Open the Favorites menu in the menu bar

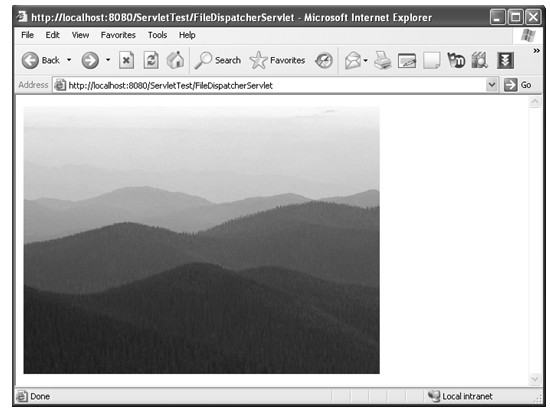(118, 35)
